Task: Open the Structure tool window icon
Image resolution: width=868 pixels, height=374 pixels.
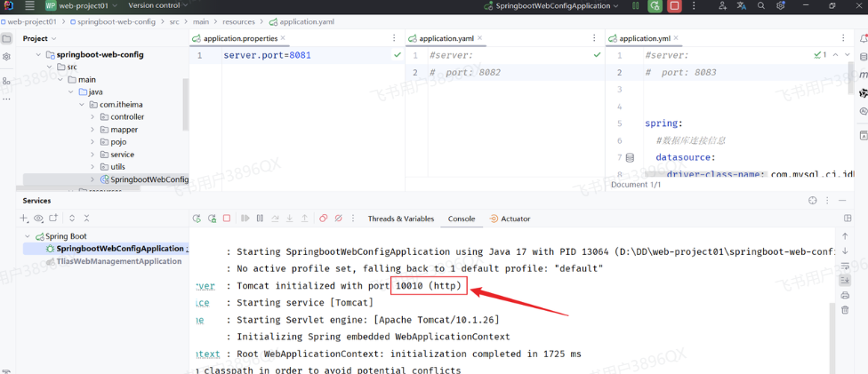Action: coord(6,81)
